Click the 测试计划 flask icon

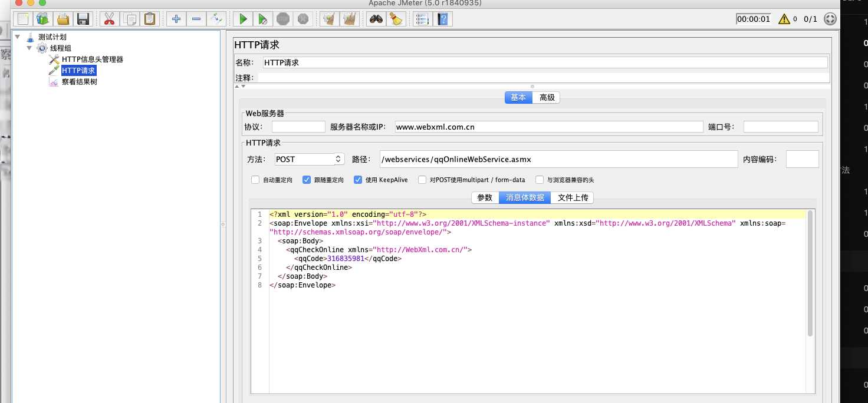pos(31,37)
